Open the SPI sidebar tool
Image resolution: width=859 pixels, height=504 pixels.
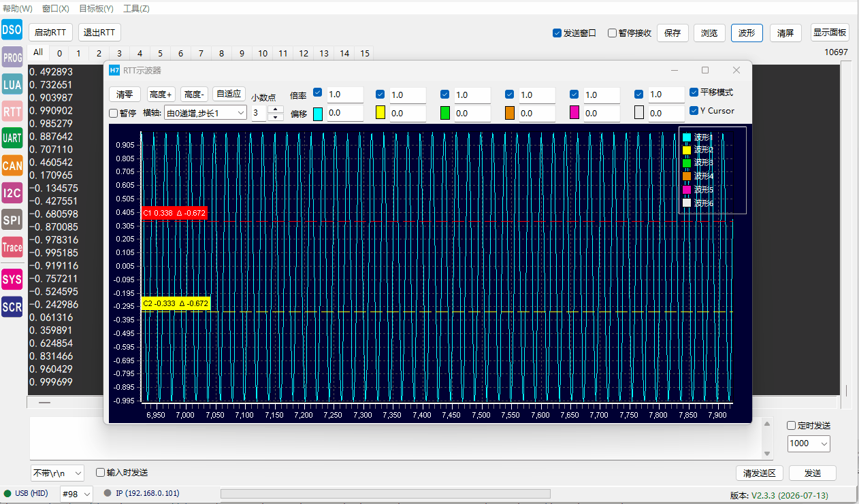pos(12,220)
